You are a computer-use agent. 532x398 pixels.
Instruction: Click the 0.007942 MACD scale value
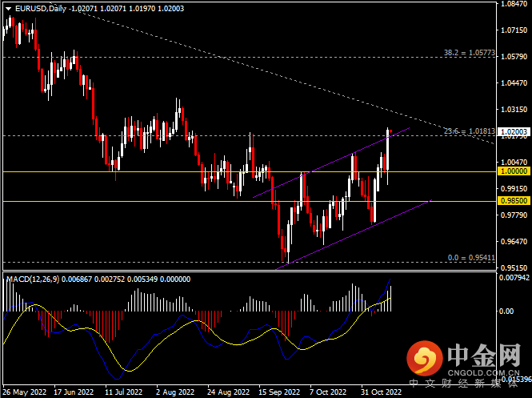click(514, 278)
